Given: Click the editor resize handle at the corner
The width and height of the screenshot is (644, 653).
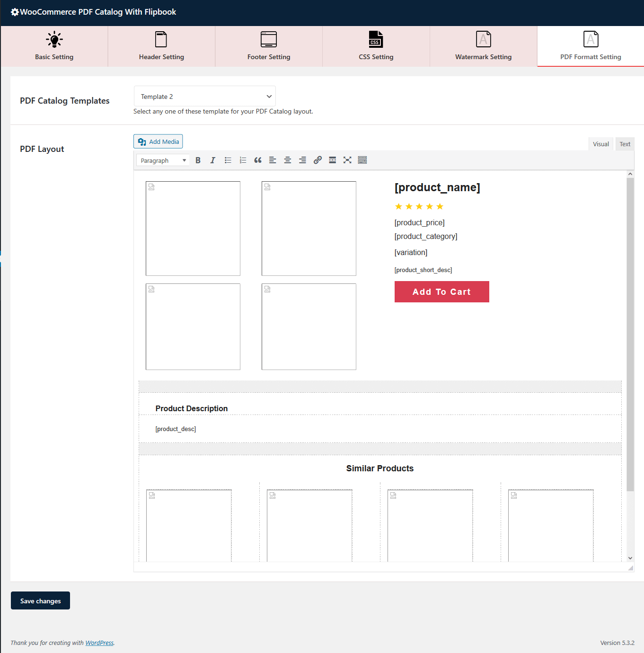Looking at the screenshot, I should click(x=631, y=568).
